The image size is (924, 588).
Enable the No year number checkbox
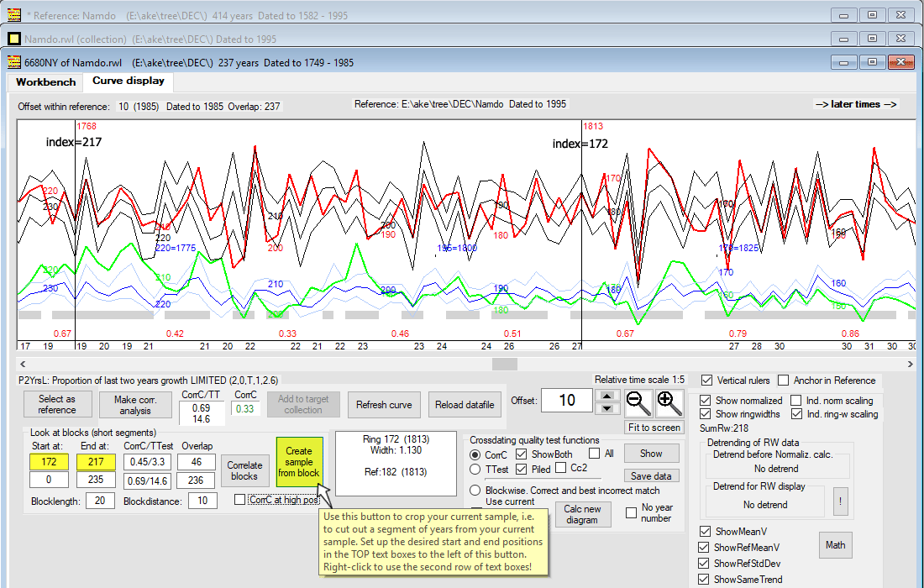click(x=631, y=512)
